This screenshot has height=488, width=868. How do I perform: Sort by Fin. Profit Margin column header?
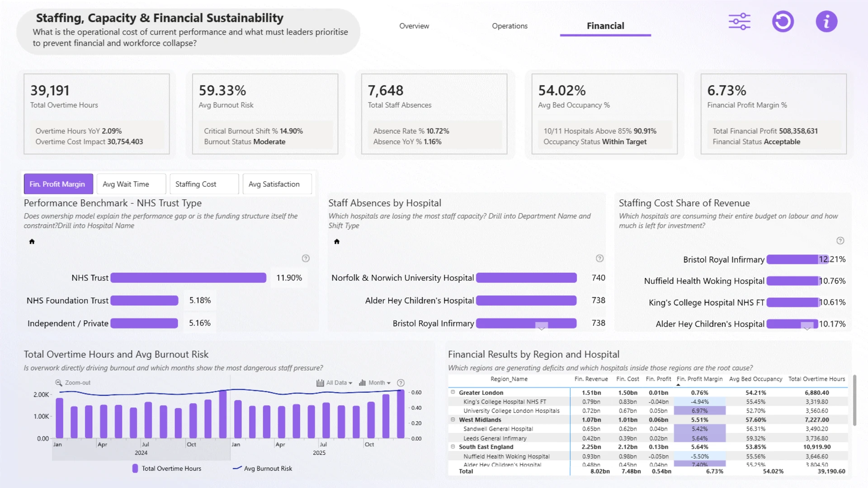click(x=699, y=379)
